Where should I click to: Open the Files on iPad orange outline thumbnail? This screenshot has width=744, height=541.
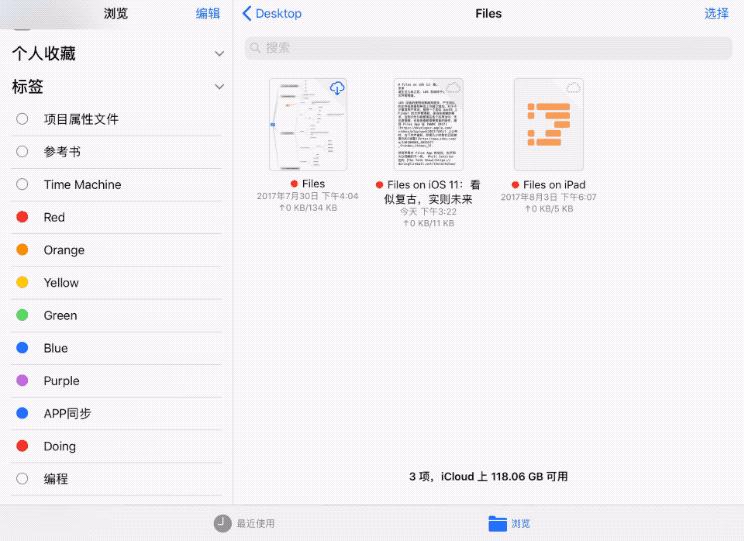(549, 124)
